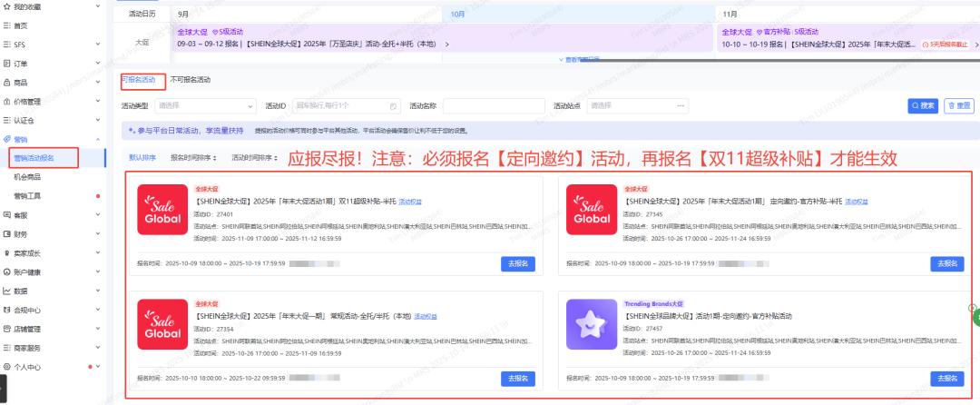Click the 5天后报名截止 badge

(946, 44)
